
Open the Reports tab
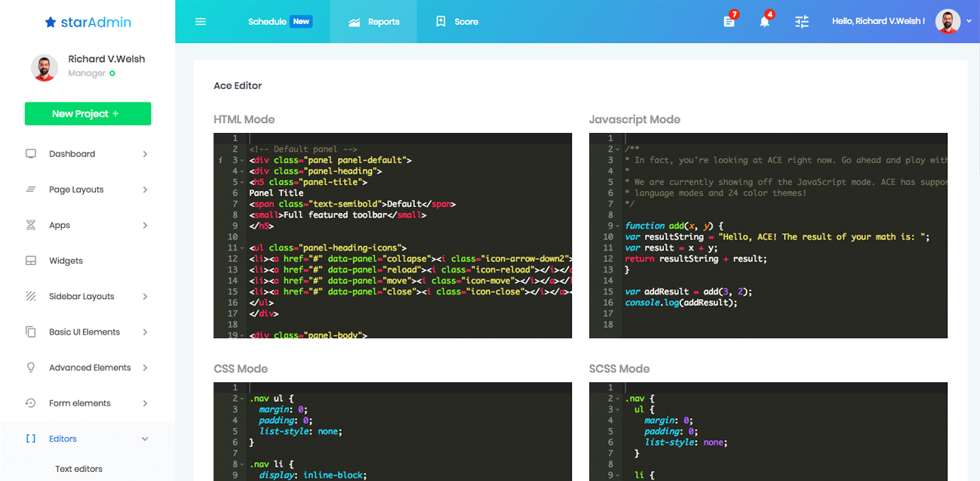tap(374, 22)
